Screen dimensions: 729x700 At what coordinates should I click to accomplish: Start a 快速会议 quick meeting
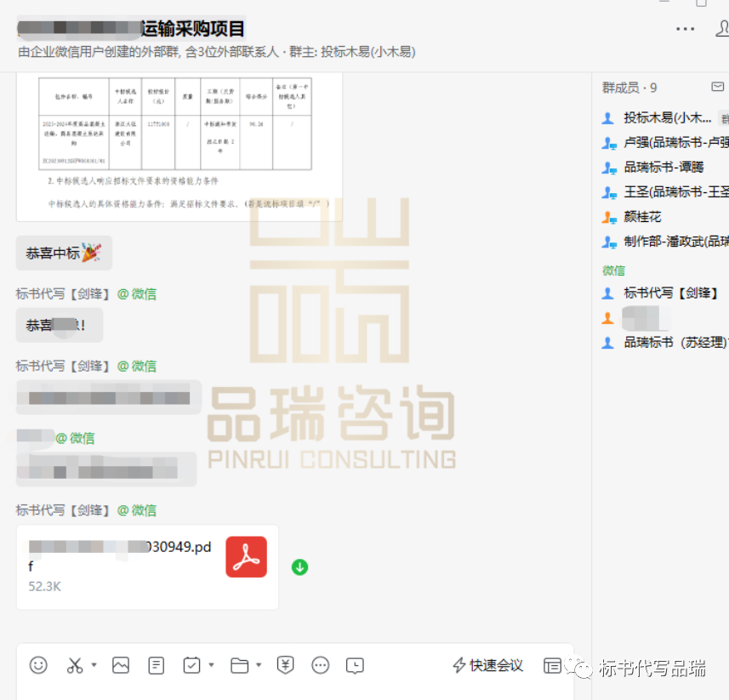[x=486, y=665]
